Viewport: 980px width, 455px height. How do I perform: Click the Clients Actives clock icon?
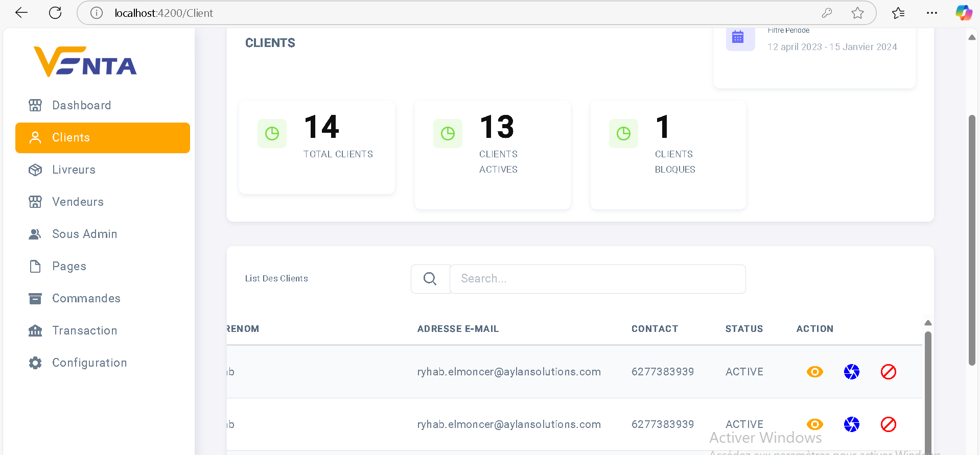[448, 134]
